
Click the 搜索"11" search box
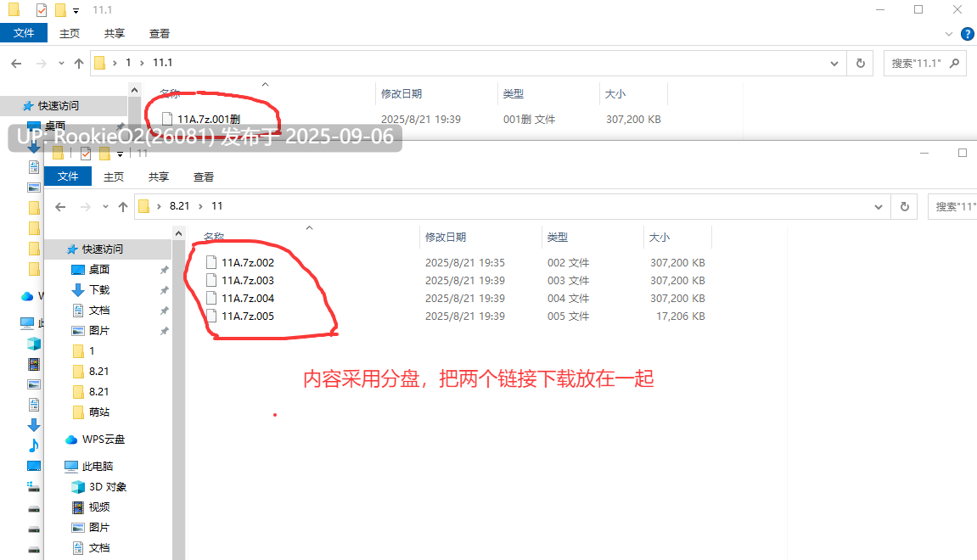click(x=952, y=206)
